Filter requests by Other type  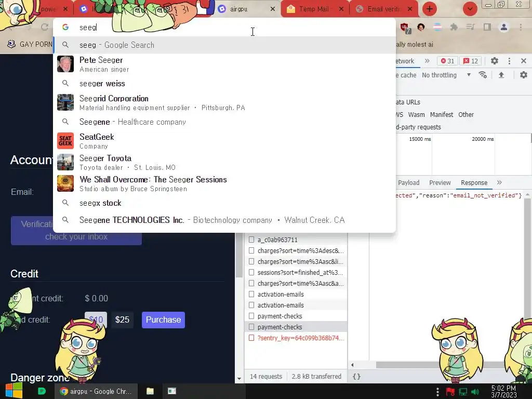coord(466,115)
